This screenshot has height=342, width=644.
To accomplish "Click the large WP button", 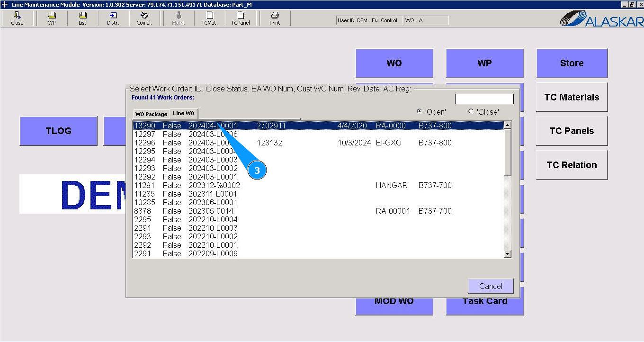I will pos(484,63).
